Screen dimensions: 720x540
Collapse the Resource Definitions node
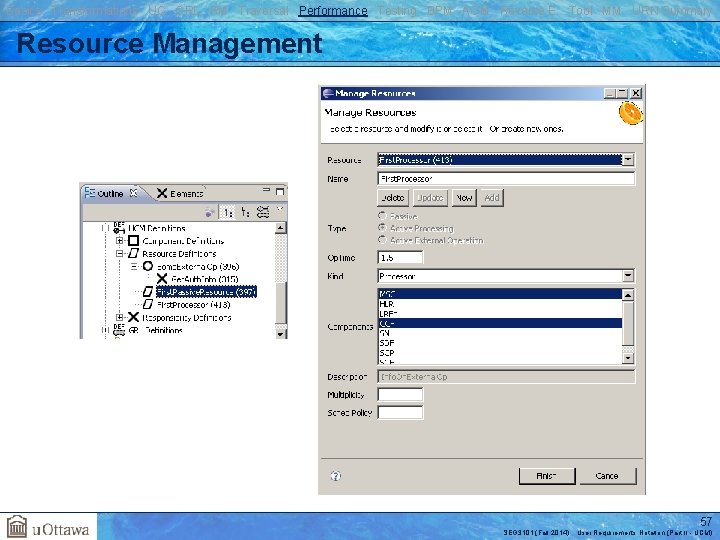[x=119, y=253]
